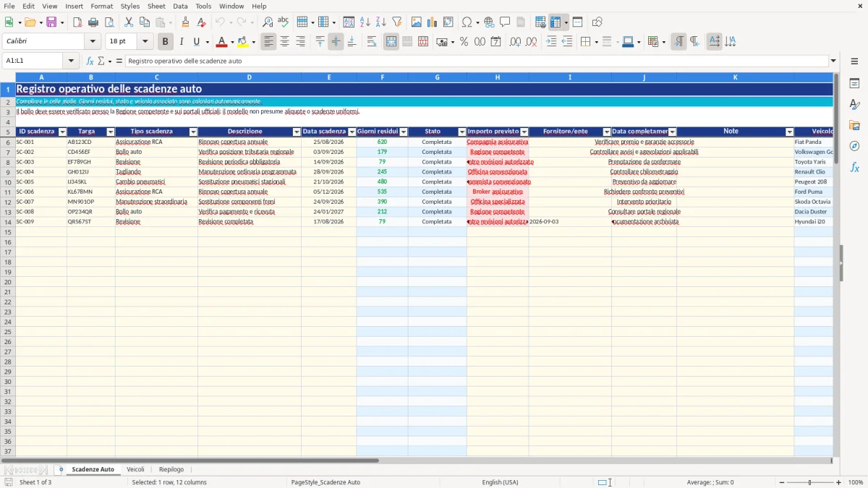Toggle Wrap Text
Screen dimensions: 868x488
click(372, 42)
